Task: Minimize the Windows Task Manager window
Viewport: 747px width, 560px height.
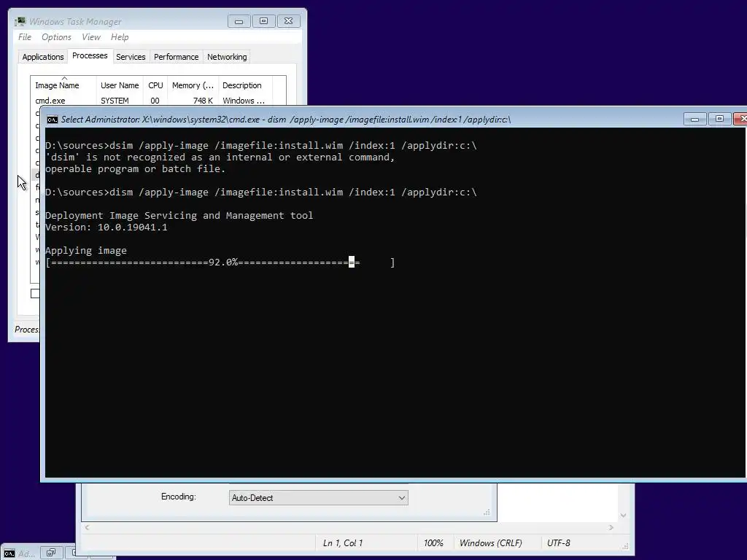Action: [239, 21]
